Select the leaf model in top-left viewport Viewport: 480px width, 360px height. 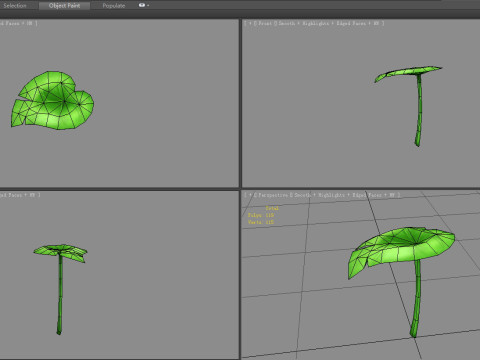pos(53,101)
